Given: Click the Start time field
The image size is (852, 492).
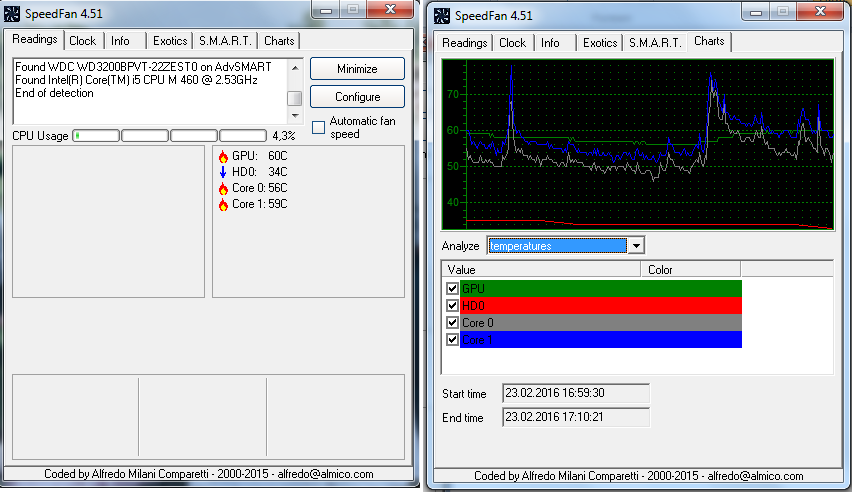Looking at the screenshot, I should pos(576,393).
